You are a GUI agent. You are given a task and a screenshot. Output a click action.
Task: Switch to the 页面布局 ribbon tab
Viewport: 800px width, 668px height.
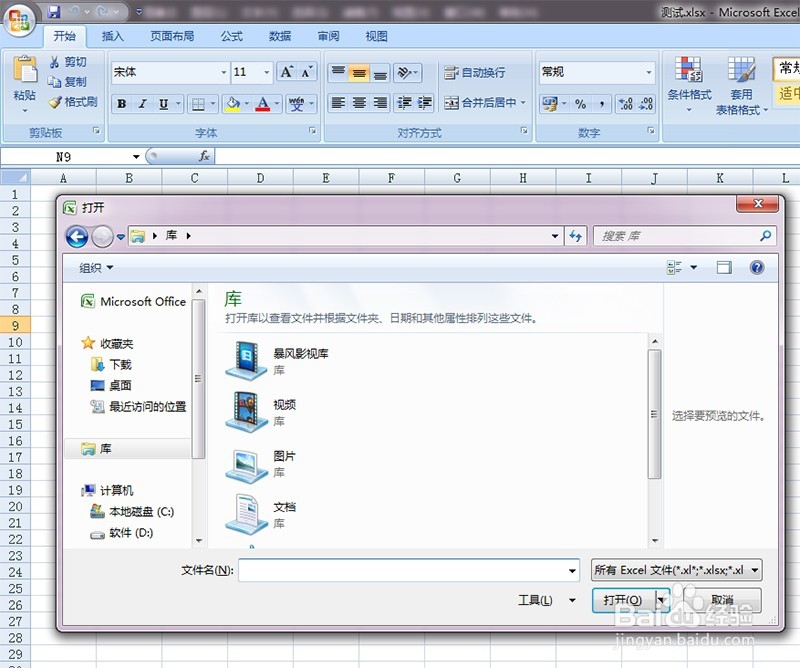click(172, 36)
